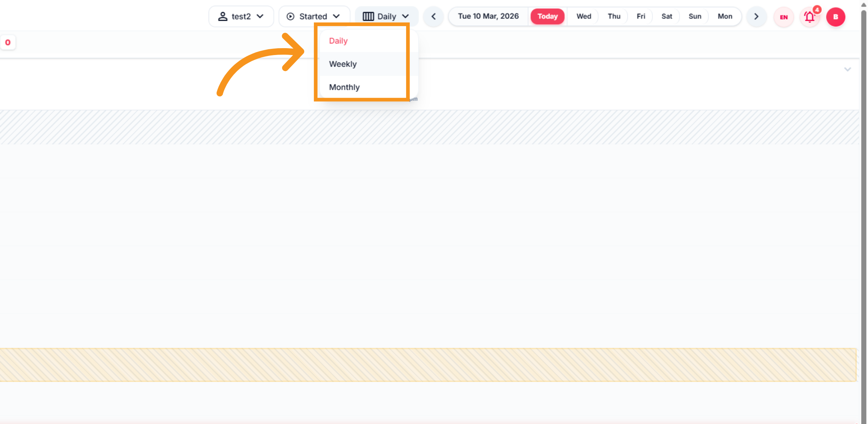The height and width of the screenshot is (424, 868).
Task: Click the right arrow to go to next day
Action: (x=756, y=16)
